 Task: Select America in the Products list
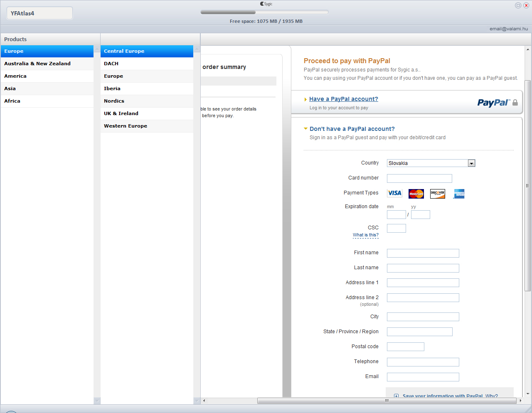tap(47, 76)
